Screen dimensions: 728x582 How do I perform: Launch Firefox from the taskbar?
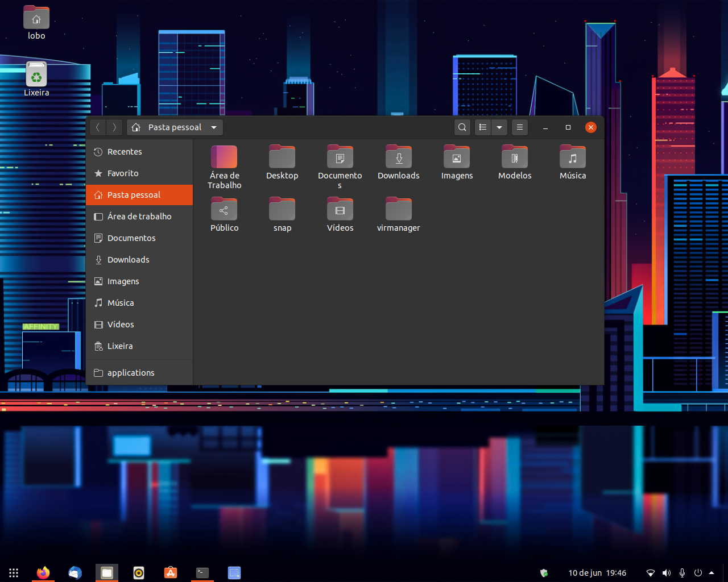(x=43, y=572)
